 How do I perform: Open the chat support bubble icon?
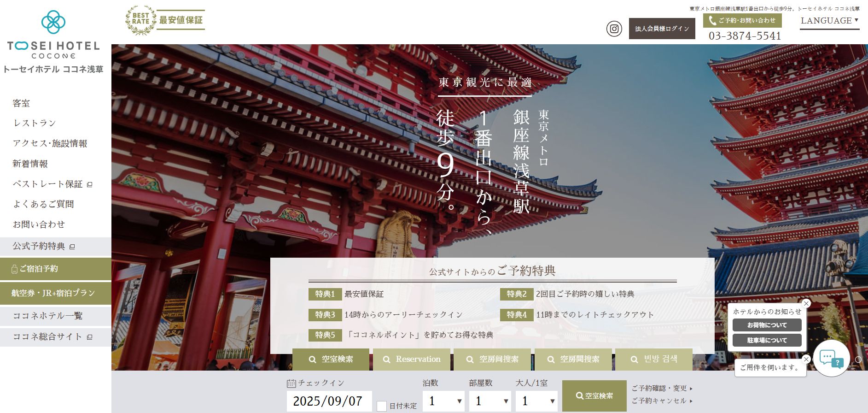coord(831,359)
